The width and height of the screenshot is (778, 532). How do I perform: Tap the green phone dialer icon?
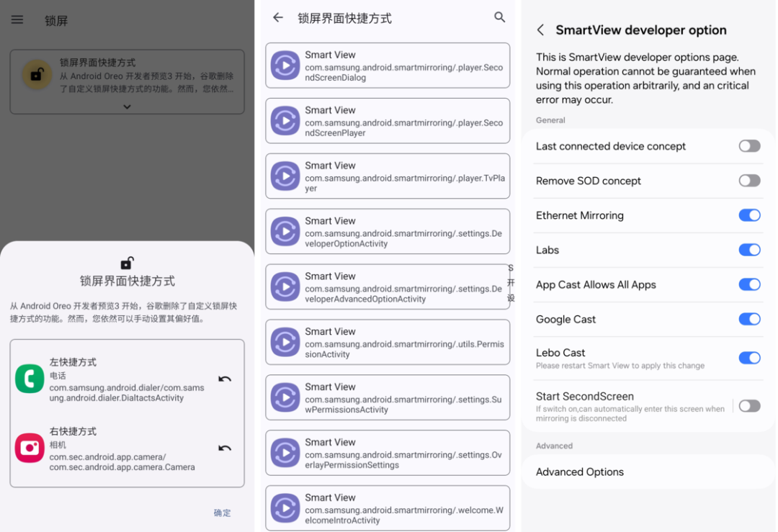point(30,379)
